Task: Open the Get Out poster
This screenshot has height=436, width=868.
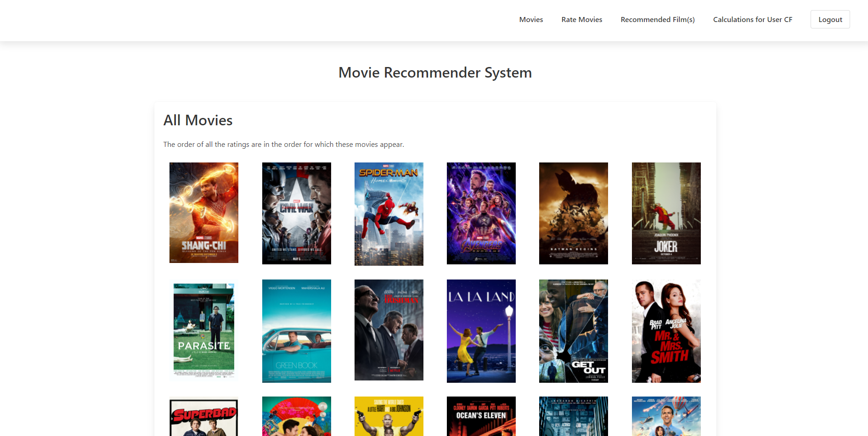Action: (574, 331)
